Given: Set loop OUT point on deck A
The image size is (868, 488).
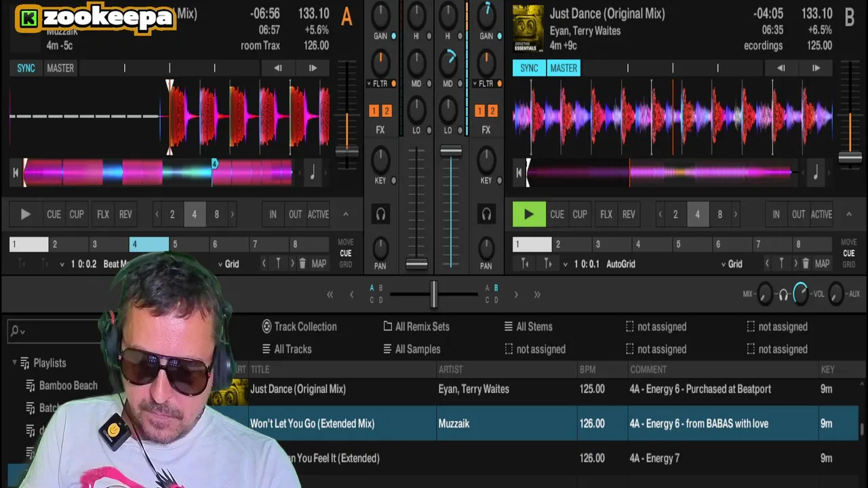Looking at the screenshot, I should click(x=295, y=214).
